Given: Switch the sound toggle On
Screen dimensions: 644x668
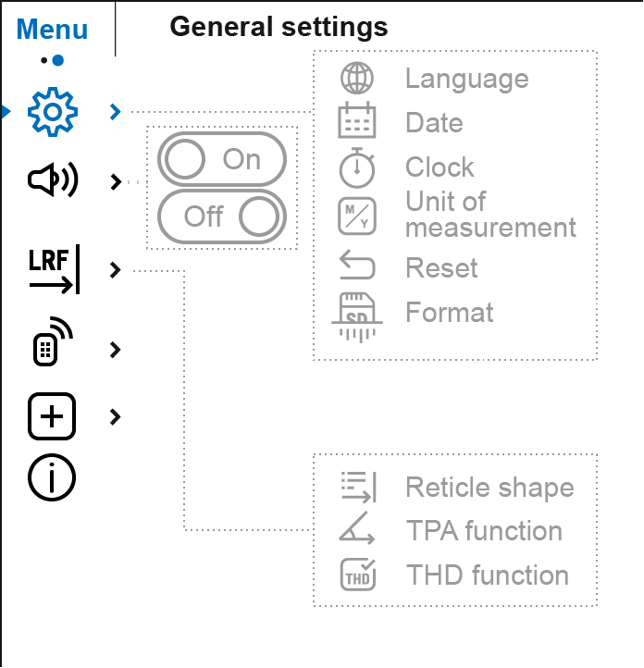Looking at the screenshot, I should pos(222,160).
